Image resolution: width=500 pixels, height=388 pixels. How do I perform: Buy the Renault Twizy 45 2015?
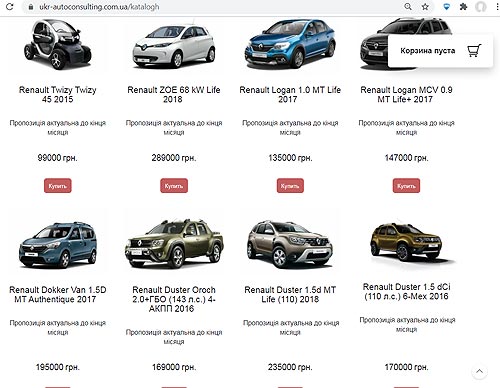click(x=58, y=186)
